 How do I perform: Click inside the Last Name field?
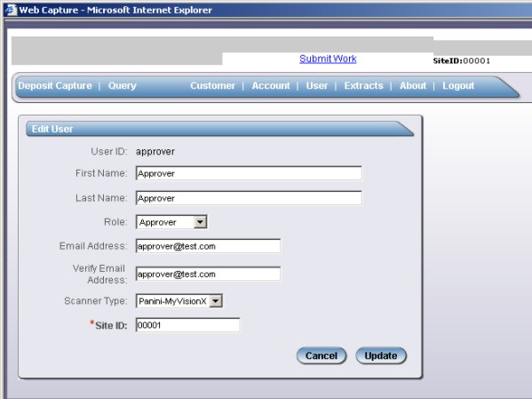click(x=249, y=198)
